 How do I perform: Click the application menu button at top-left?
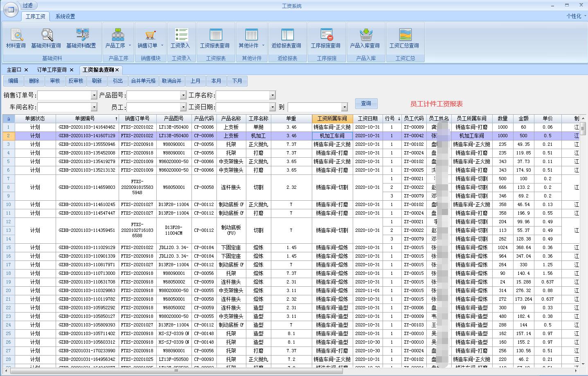pos(11,10)
